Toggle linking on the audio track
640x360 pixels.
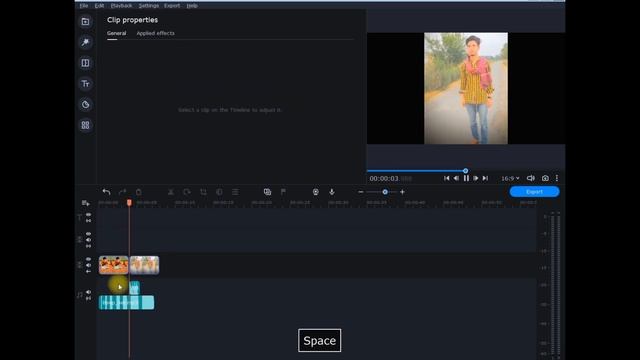point(89,298)
